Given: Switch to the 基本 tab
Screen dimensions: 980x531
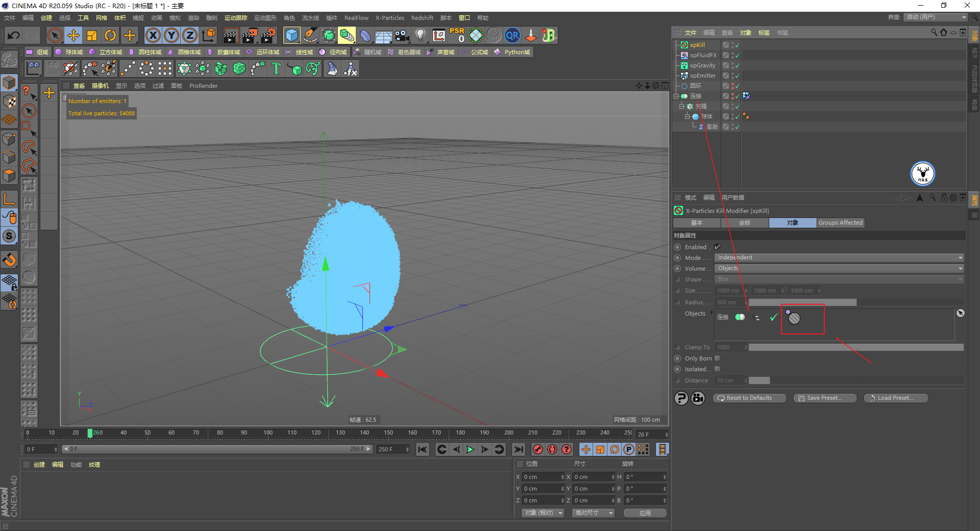Looking at the screenshot, I should pos(697,223).
